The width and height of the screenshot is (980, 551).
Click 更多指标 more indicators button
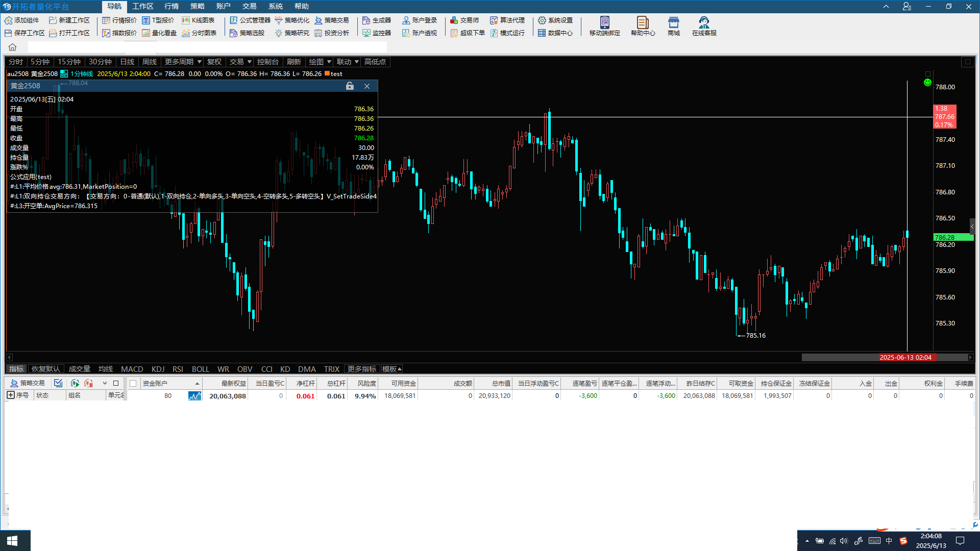coord(362,369)
